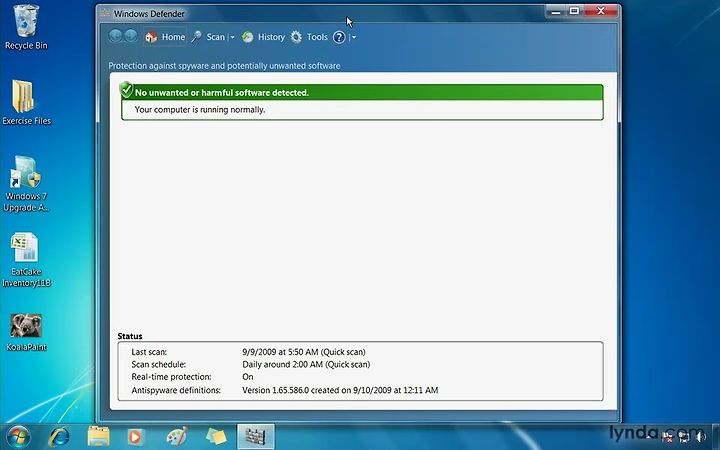Click the Windows Defender taskbar button

(x=256, y=437)
